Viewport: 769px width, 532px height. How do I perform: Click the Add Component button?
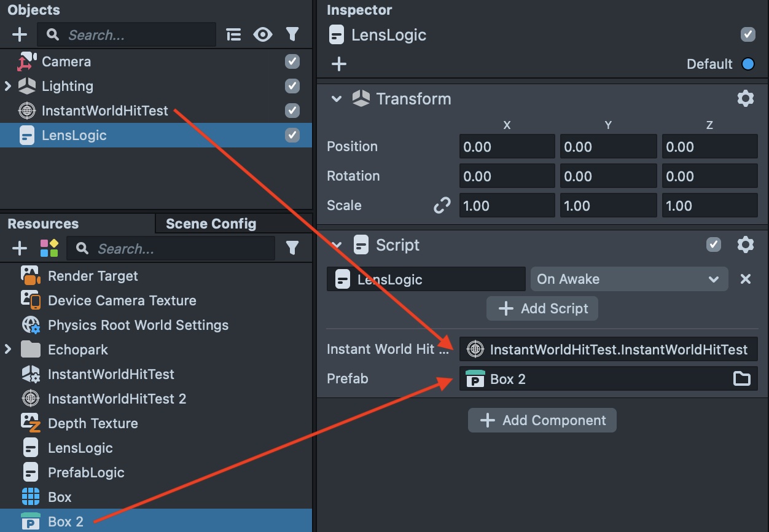542,420
